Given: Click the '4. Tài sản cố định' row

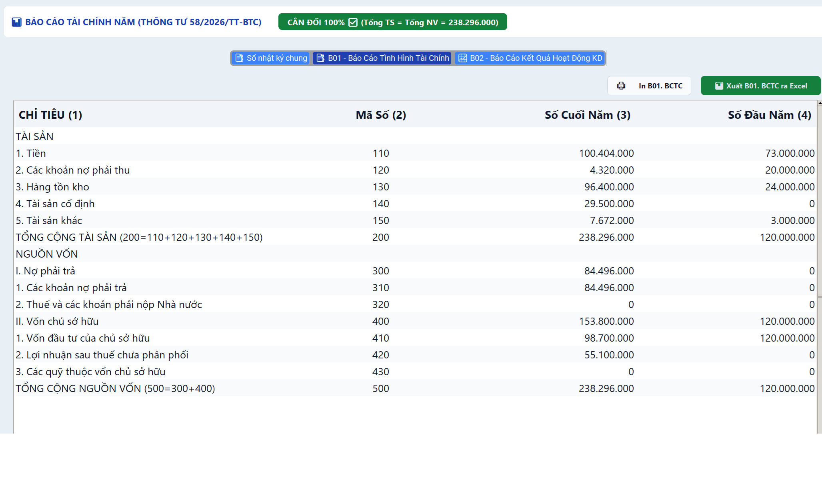Looking at the screenshot, I should click(415, 204).
